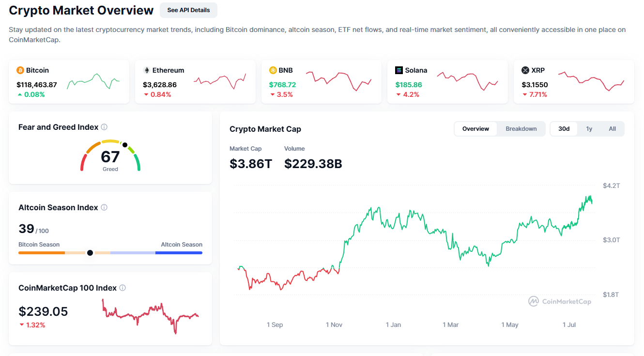Click the XRP 7.71% change text
This screenshot has width=644, height=356.
[537, 94]
